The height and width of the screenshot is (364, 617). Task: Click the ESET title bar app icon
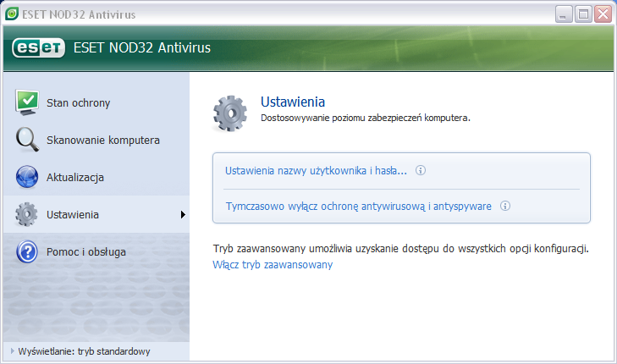[x=12, y=14]
